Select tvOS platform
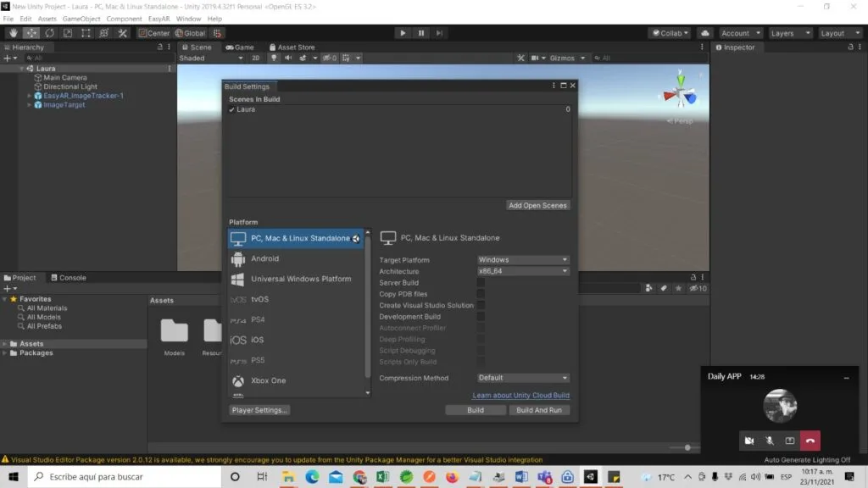The height and width of the screenshot is (488, 868). (x=296, y=299)
